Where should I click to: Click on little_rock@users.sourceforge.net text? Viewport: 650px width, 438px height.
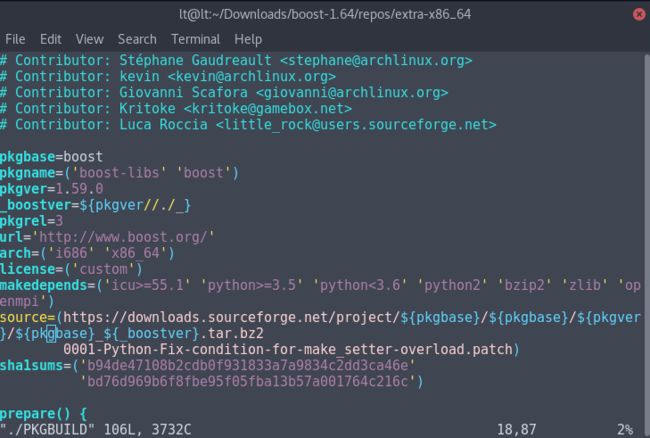(x=356, y=125)
